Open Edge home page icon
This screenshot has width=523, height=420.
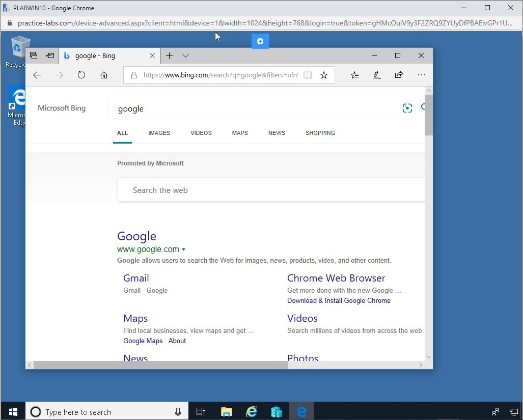[x=104, y=75]
